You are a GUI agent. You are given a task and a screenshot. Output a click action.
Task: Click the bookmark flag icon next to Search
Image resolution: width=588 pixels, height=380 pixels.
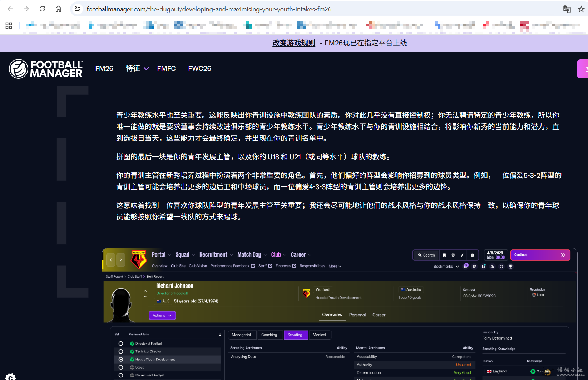click(x=444, y=255)
